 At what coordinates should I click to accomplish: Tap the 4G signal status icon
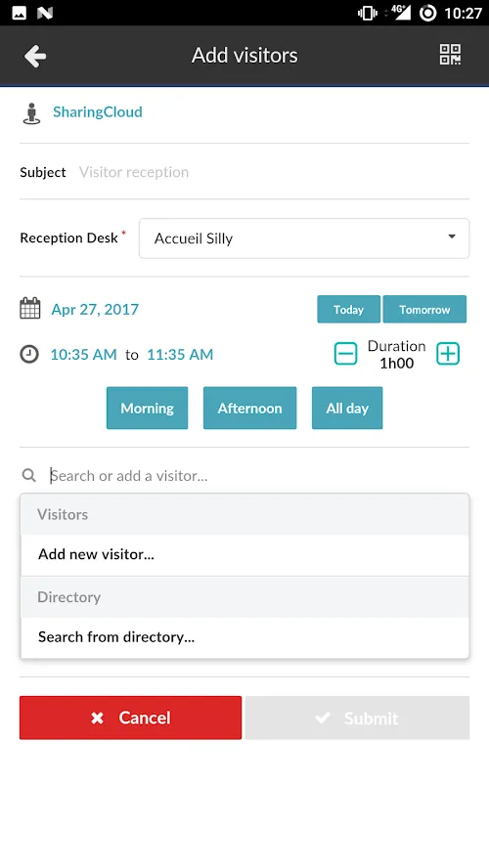(x=399, y=13)
